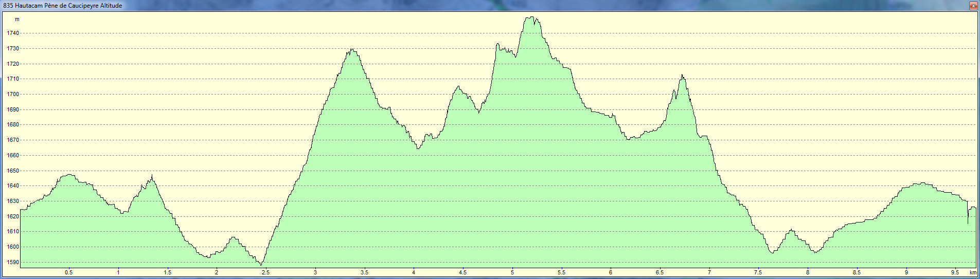The image size is (980, 279).
Task: Select the sharp peak near 6.7 km
Action: pyautogui.click(x=682, y=76)
